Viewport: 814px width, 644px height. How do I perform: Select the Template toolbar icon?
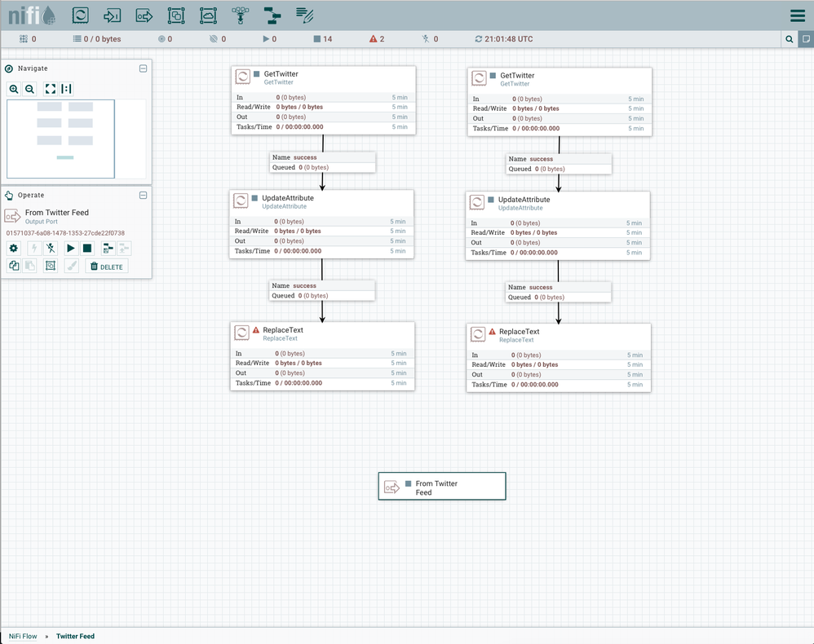pos(272,15)
